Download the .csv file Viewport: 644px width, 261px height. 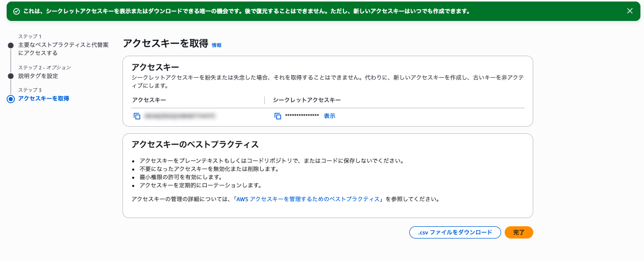click(x=455, y=232)
